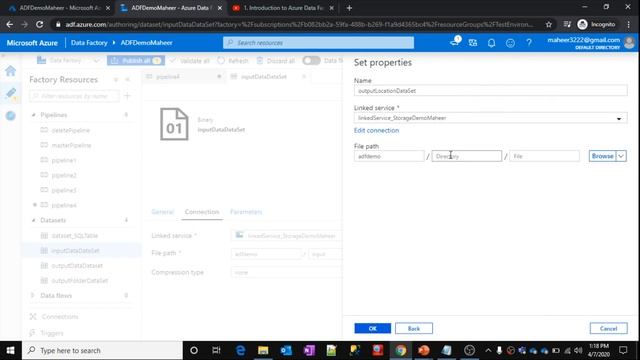Viewport: 640px width, 360px height.
Task: Open Triggers at the sidebar bottom
Action: pos(52,333)
